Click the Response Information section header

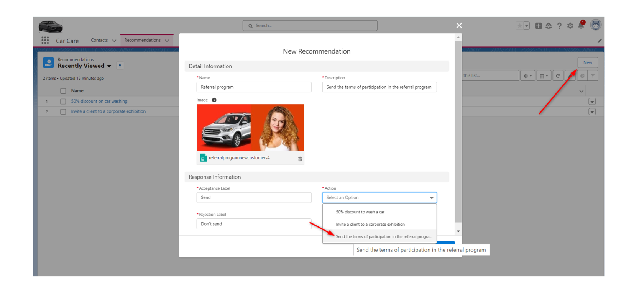(317, 177)
